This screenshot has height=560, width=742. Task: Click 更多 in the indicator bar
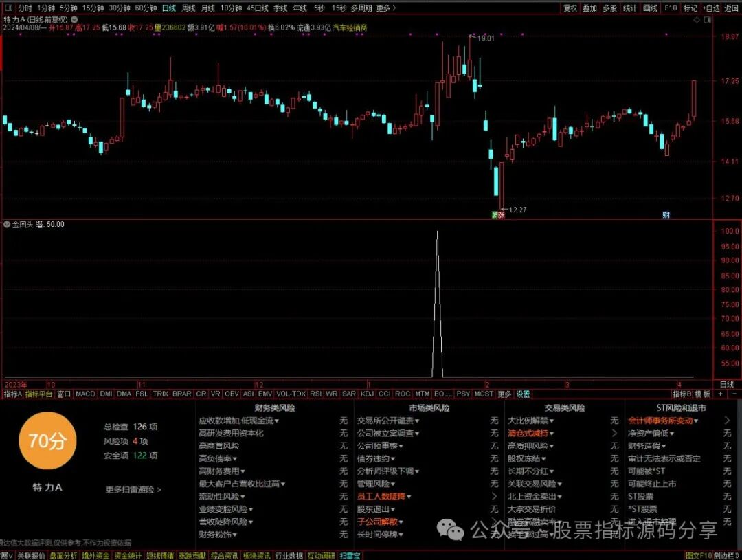pos(504,394)
